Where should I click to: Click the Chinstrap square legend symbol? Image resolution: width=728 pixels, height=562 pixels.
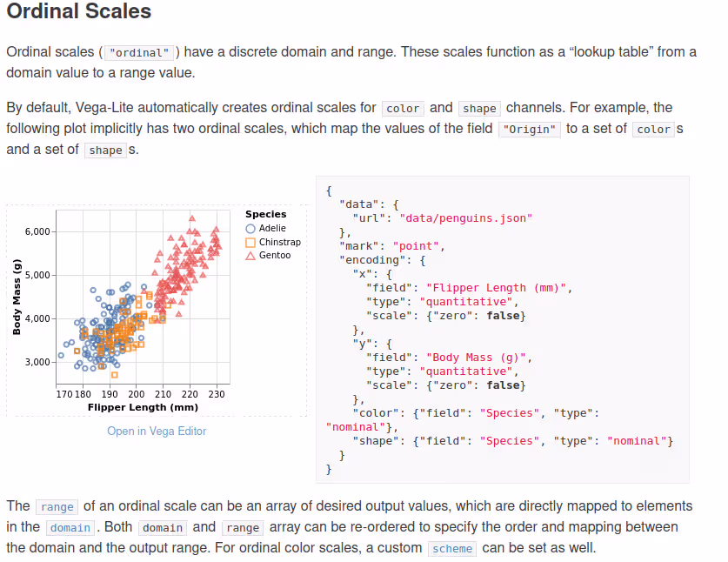250,242
